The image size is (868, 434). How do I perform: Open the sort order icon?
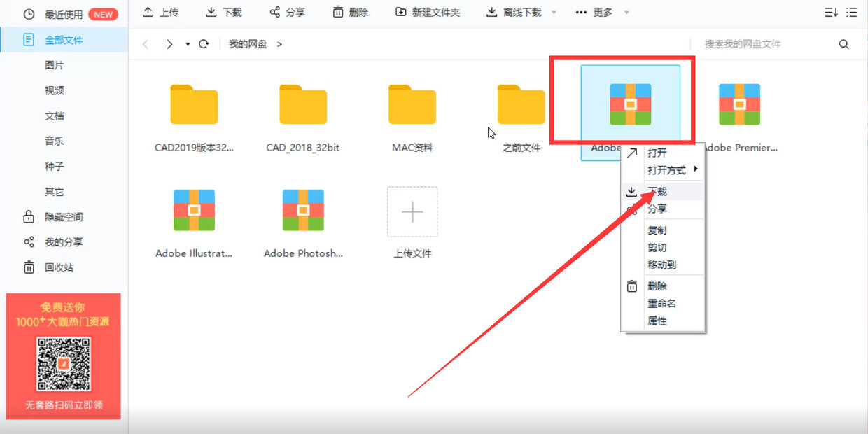tap(832, 12)
